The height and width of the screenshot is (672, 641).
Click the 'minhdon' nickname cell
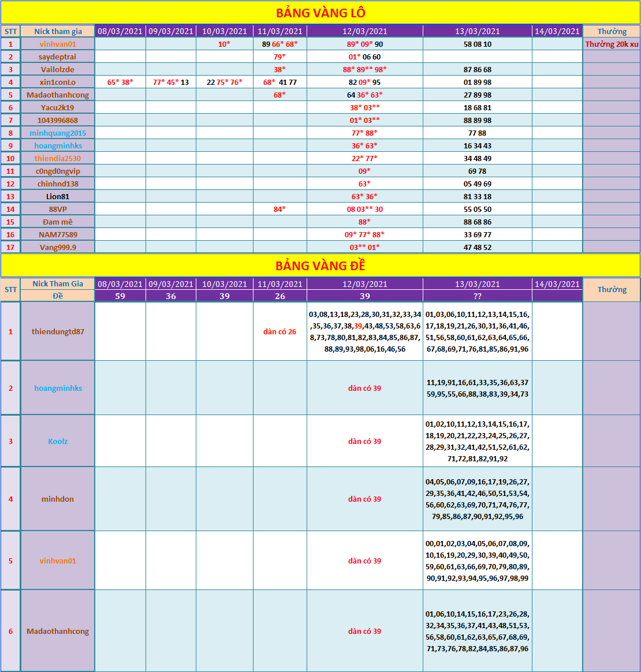click(x=58, y=499)
